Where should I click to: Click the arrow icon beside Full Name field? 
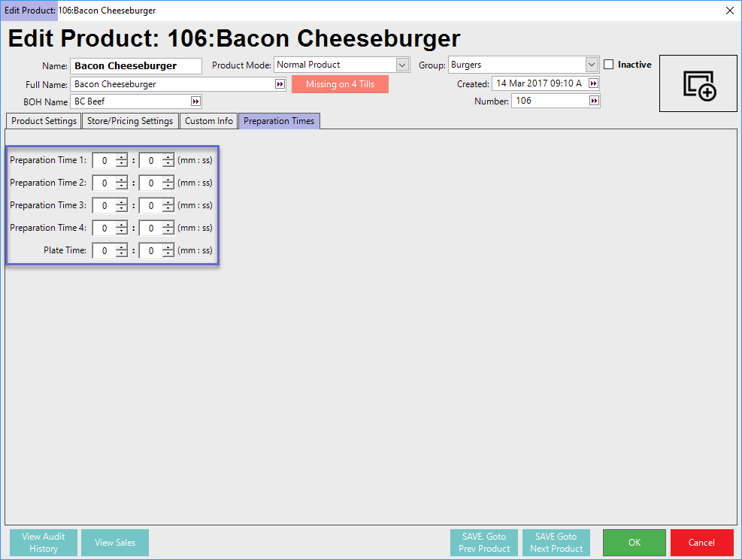pos(280,84)
